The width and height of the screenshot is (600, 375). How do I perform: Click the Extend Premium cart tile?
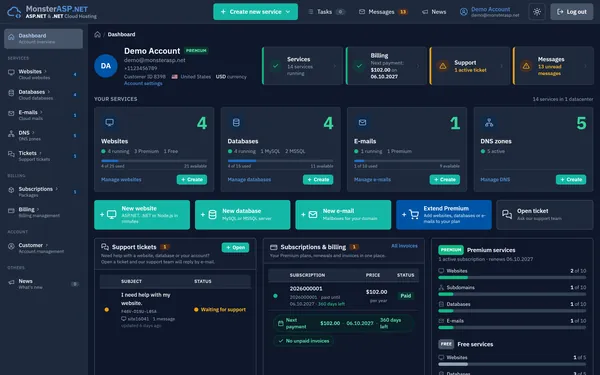pos(444,215)
